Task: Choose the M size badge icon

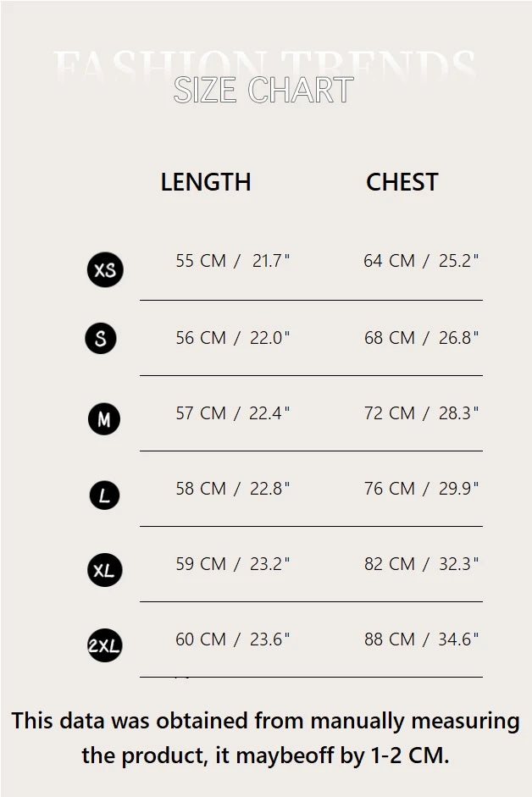Action: pyautogui.click(x=104, y=418)
